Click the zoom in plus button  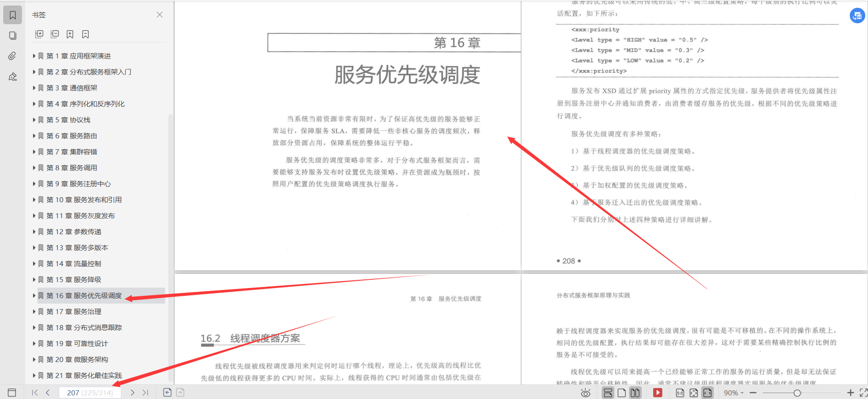point(851,393)
